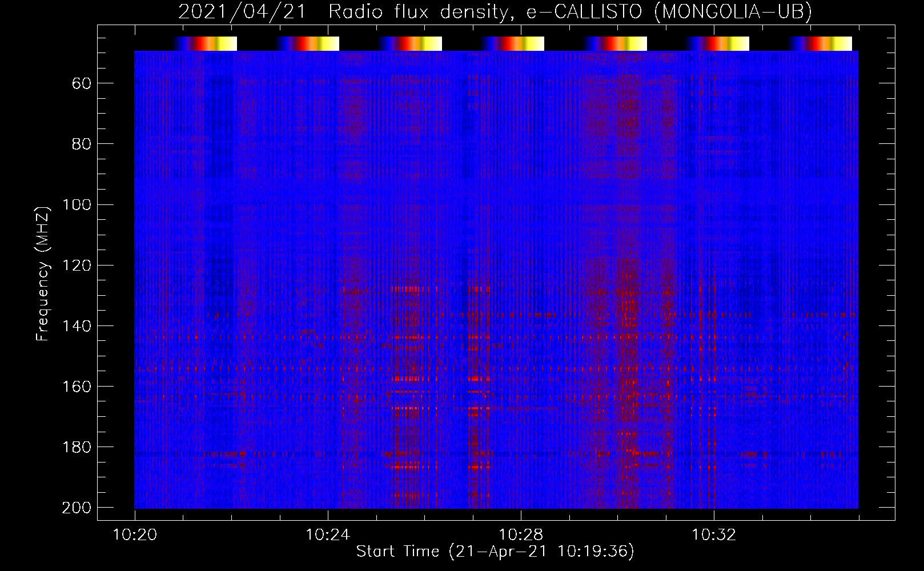Click the 'Start Time (21-Apr-21 10:19:36)' label

point(495,552)
